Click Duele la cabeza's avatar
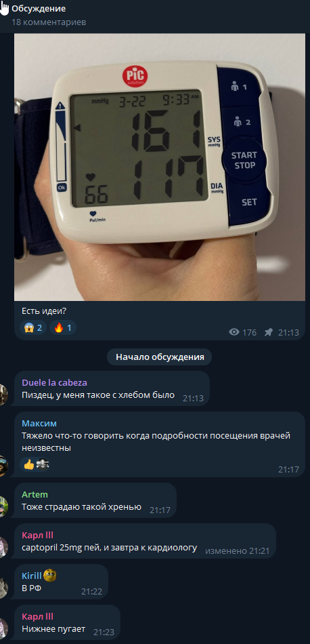The image size is (310, 644). click(3, 395)
